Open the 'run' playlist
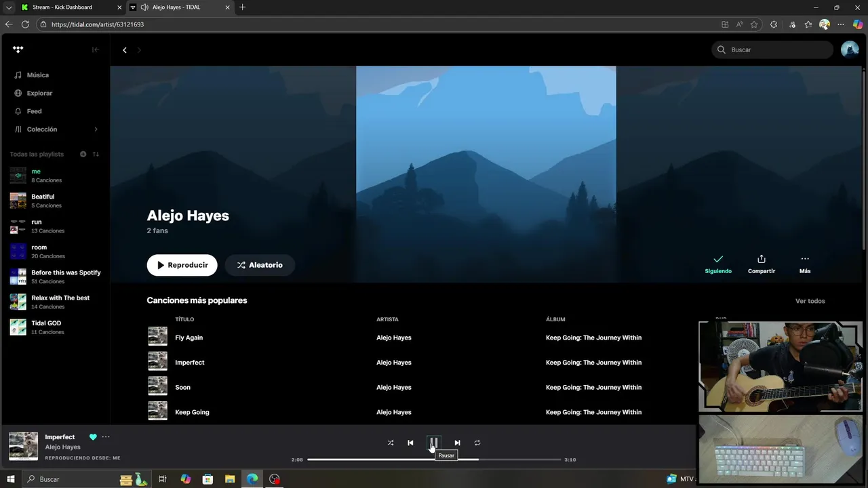 coord(54,226)
